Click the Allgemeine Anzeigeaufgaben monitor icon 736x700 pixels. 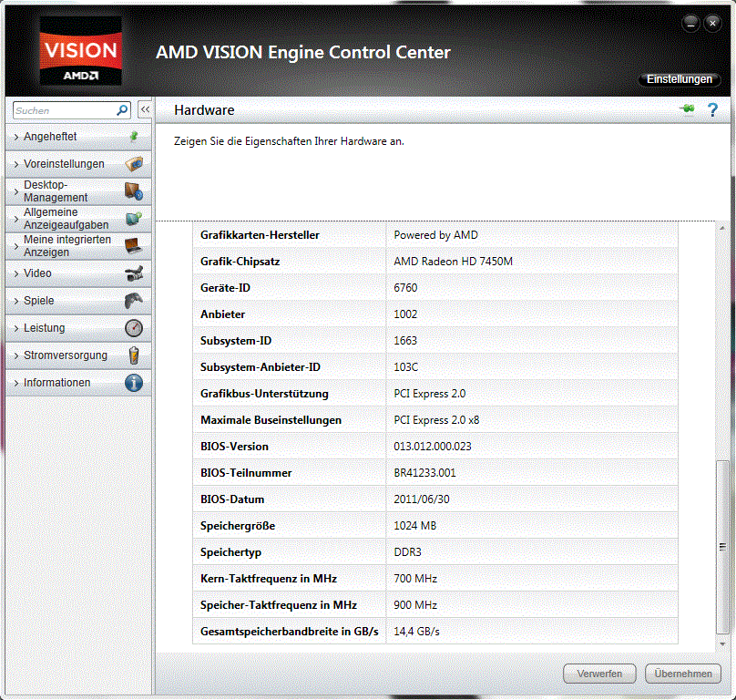click(134, 219)
